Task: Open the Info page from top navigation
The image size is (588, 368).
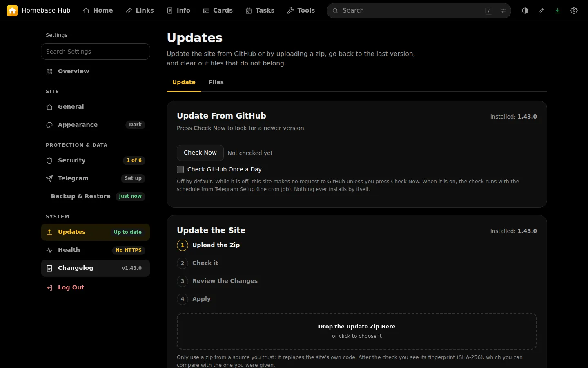Action: [x=178, y=11]
